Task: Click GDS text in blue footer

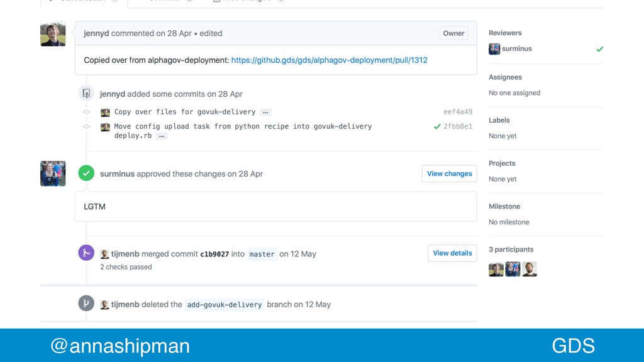Action: pos(573,346)
